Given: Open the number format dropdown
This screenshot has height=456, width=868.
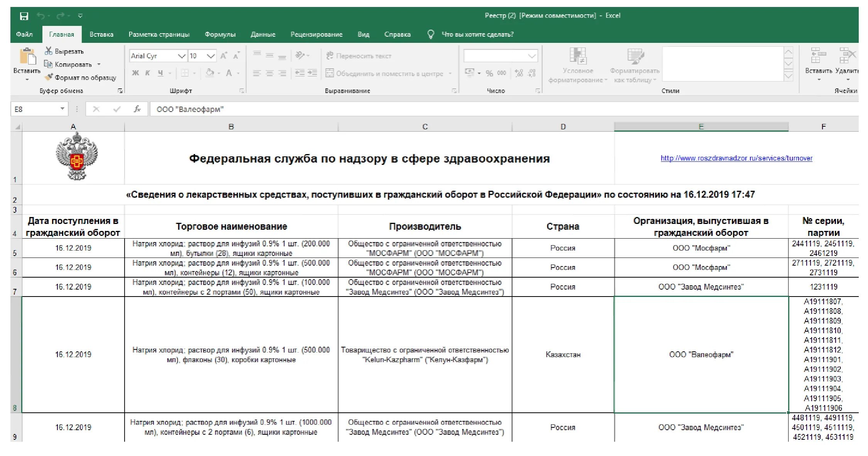Looking at the screenshot, I should pos(532,56).
